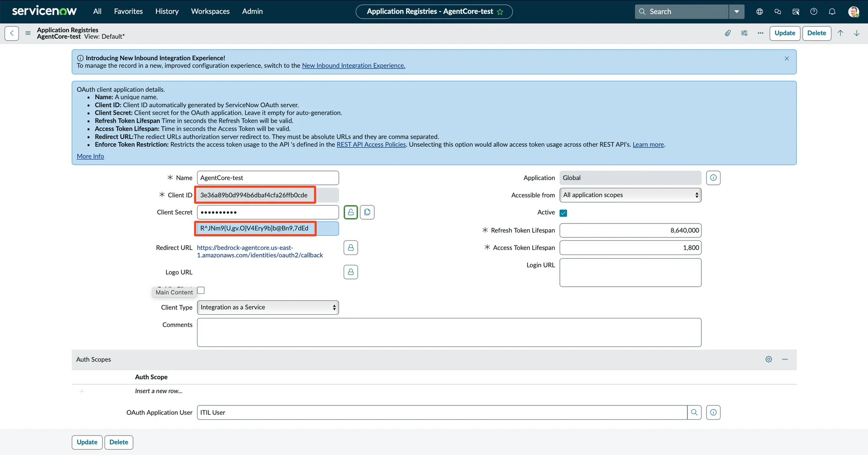Open the help question mark icon
The height and width of the screenshot is (455, 868).
point(814,12)
